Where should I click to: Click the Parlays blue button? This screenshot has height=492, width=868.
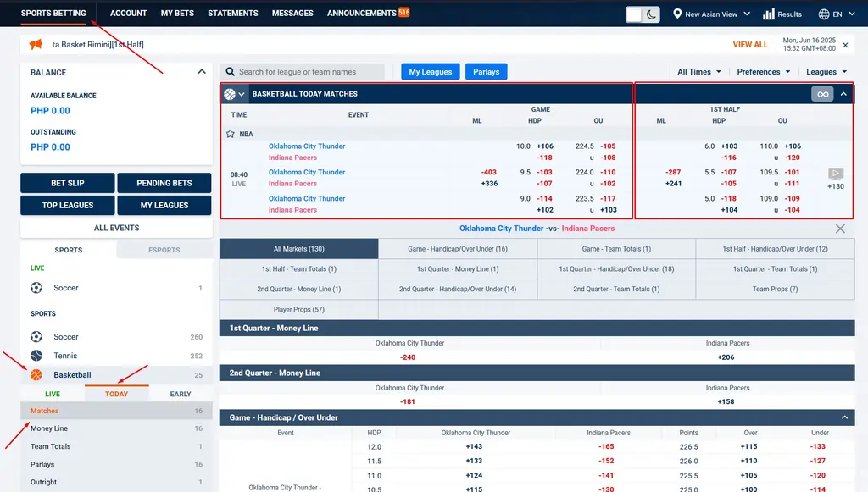tap(486, 72)
